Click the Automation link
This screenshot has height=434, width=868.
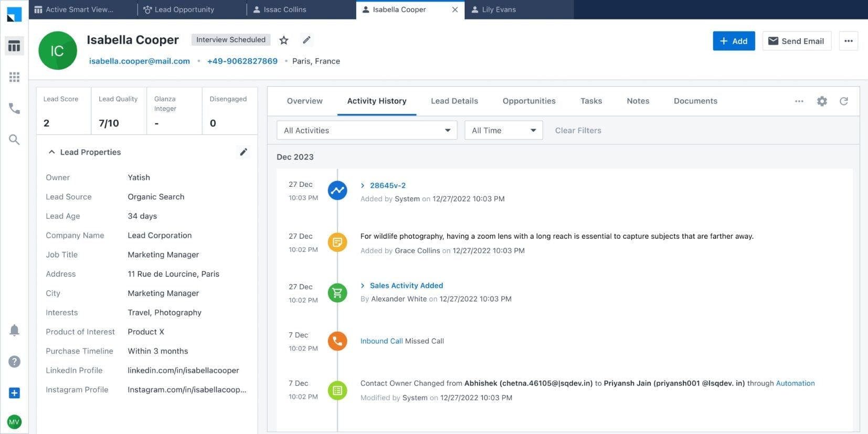click(795, 383)
